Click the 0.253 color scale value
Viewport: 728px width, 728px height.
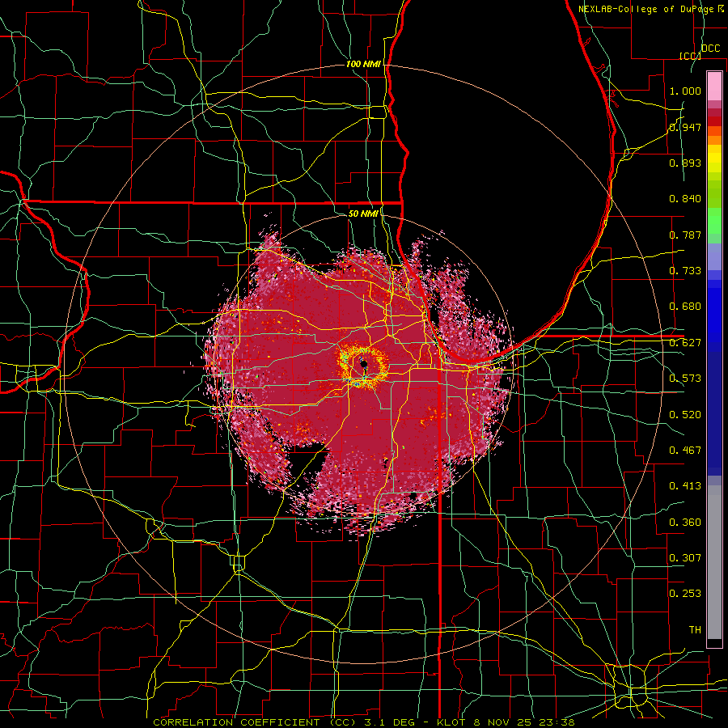(685, 594)
